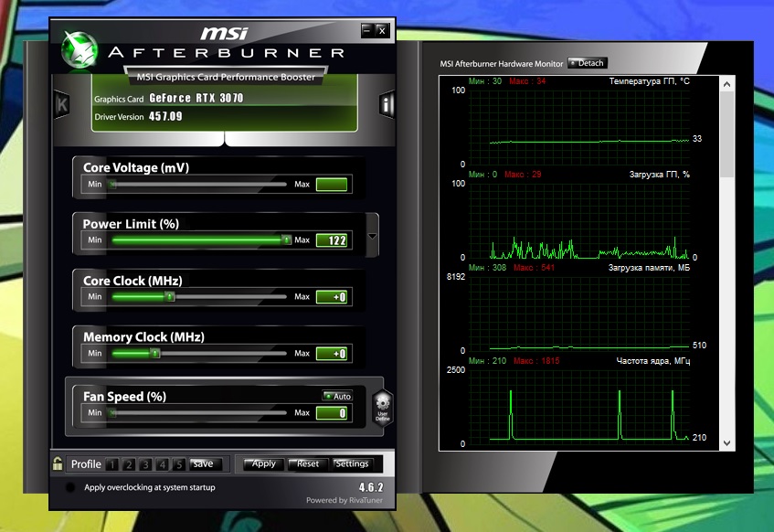Click the Частота ядра core clock graph
The height and width of the screenshot is (532, 774).
pos(578,406)
